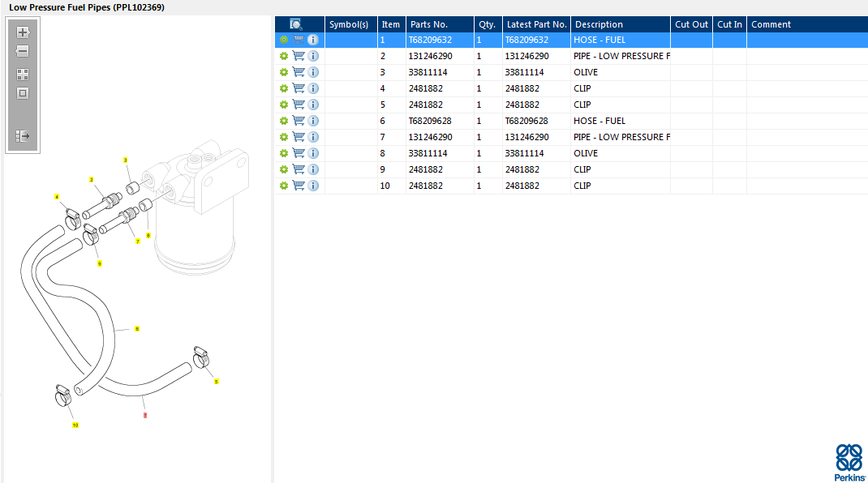Click gear icon for item 2 row

tap(284, 56)
